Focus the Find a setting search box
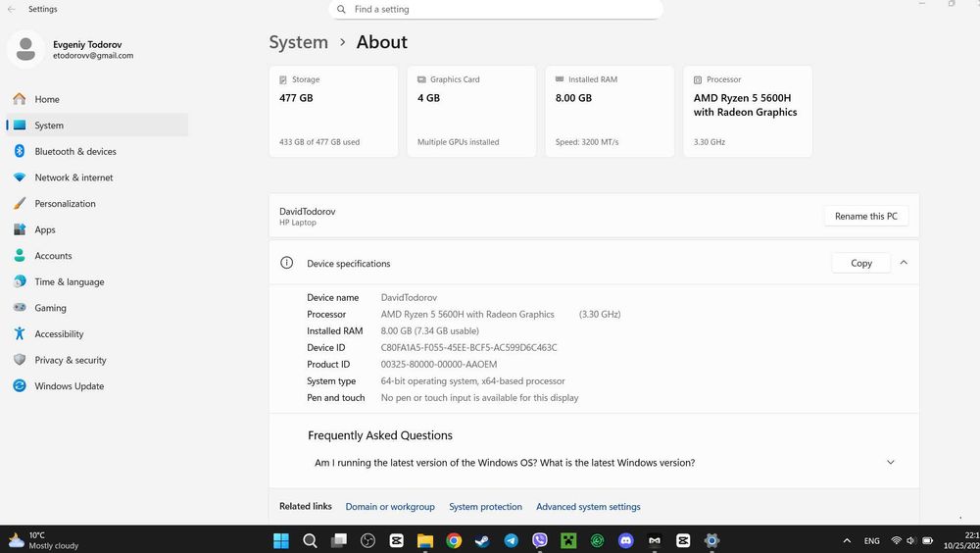Image resolution: width=980 pixels, height=553 pixels. click(x=496, y=10)
